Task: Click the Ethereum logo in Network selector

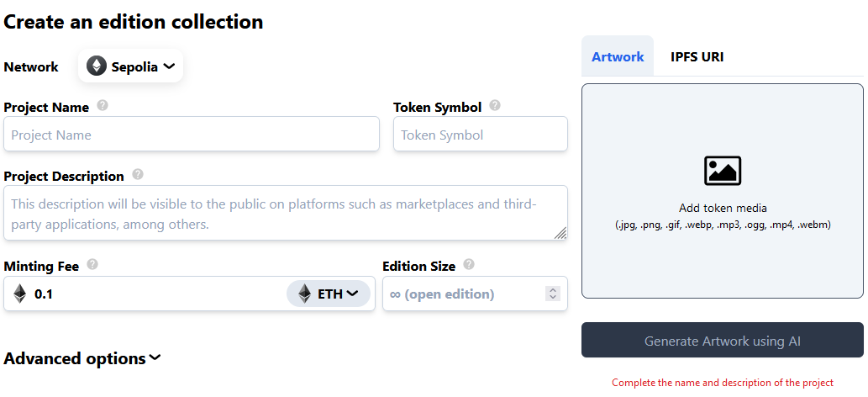Action: (97, 66)
